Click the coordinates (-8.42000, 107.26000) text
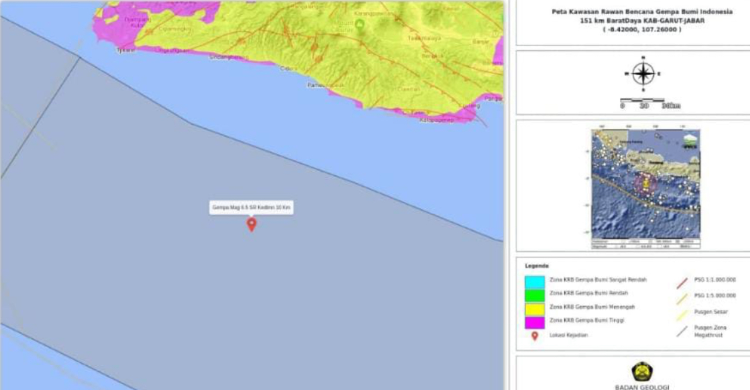Viewport: 750px width, 390px height. coord(642,29)
